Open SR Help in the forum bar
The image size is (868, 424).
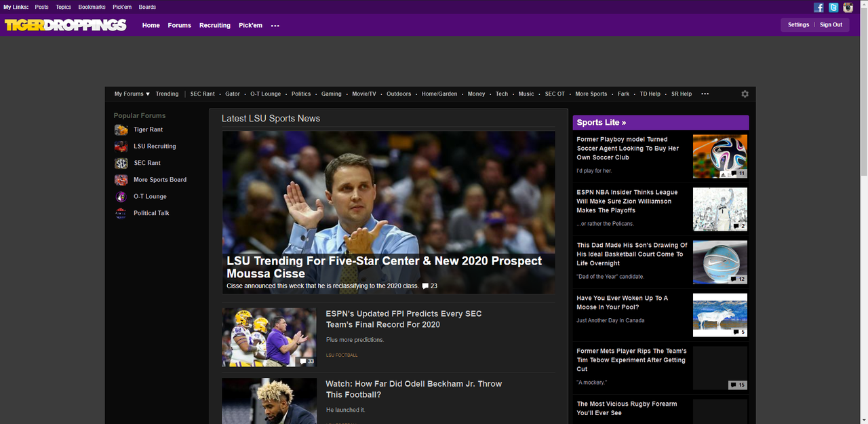(x=682, y=94)
